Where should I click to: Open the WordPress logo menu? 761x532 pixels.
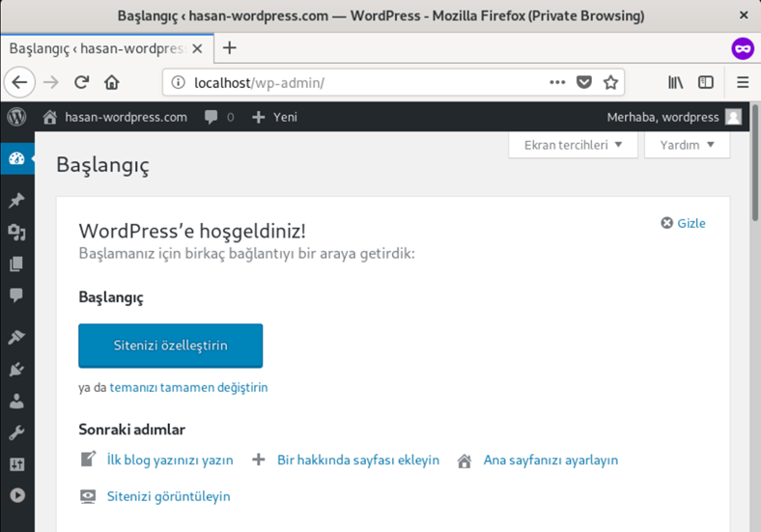(x=17, y=117)
